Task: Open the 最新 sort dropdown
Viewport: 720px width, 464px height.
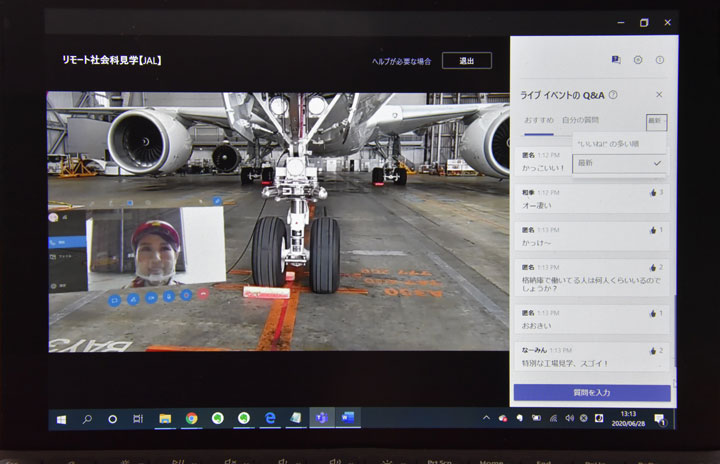Action: pyautogui.click(x=655, y=121)
